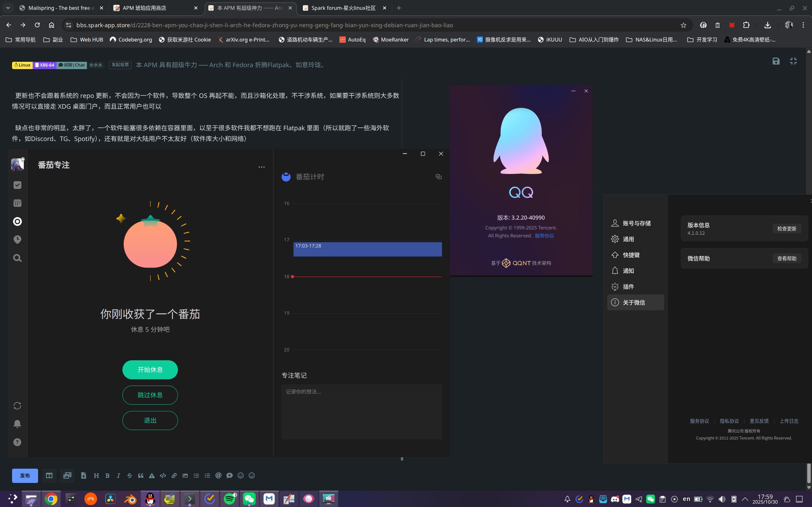Open the calendar icon in 番茄专注 sidebar

[x=17, y=203]
